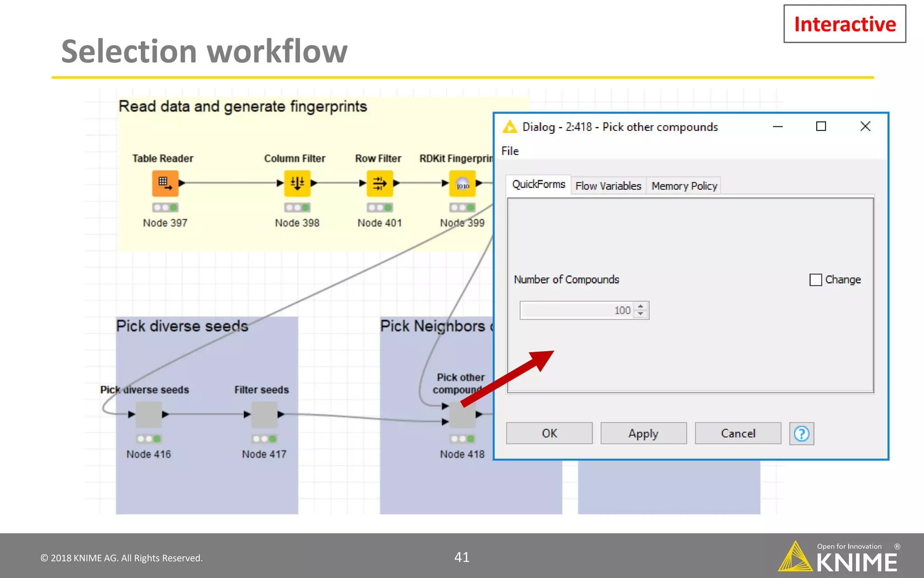The width and height of the screenshot is (924, 578).
Task: Select the Row Filter node icon
Action: point(379,183)
